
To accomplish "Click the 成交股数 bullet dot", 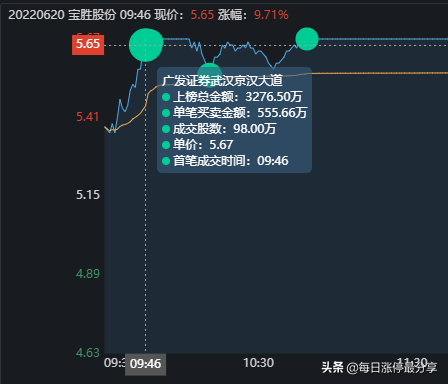I will click(166, 129).
